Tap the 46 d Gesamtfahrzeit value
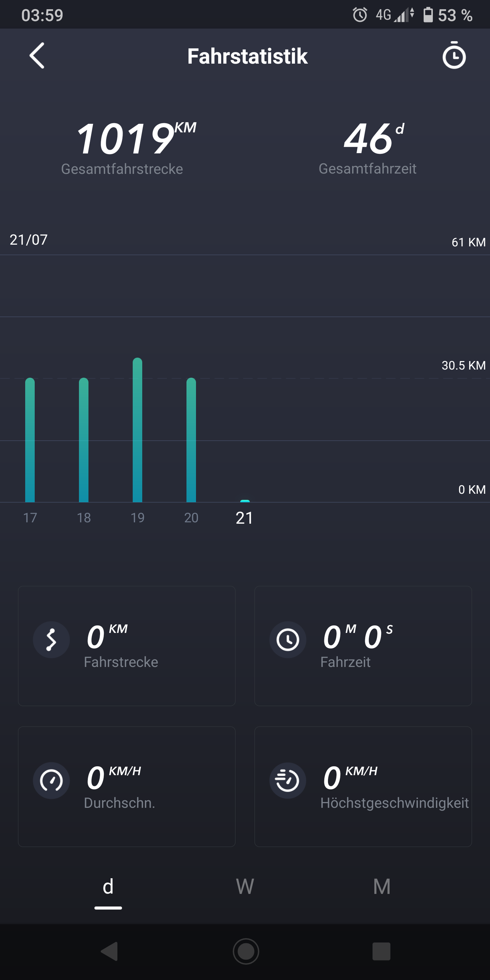The image size is (490, 980). [x=368, y=139]
